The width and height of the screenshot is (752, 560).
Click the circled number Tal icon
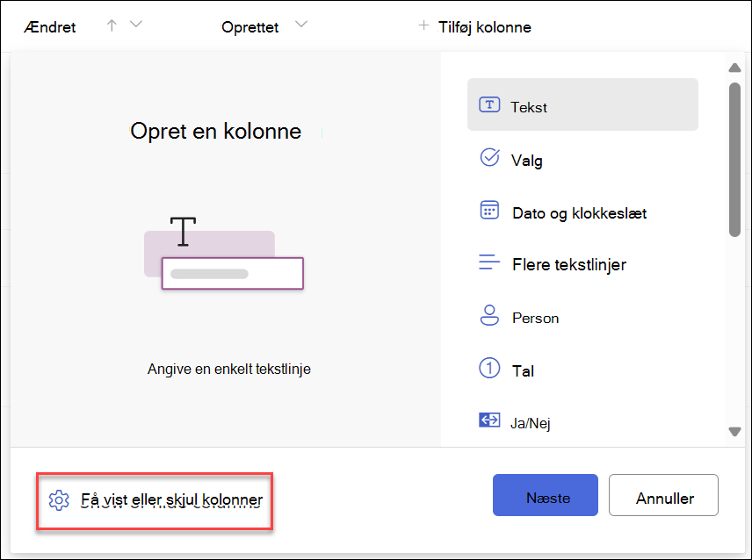coord(489,368)
